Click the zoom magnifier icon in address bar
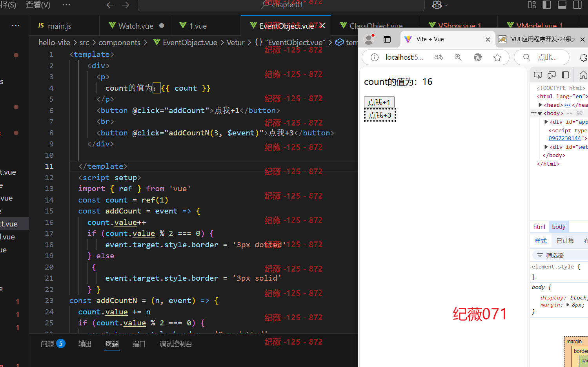 [458, 57]
